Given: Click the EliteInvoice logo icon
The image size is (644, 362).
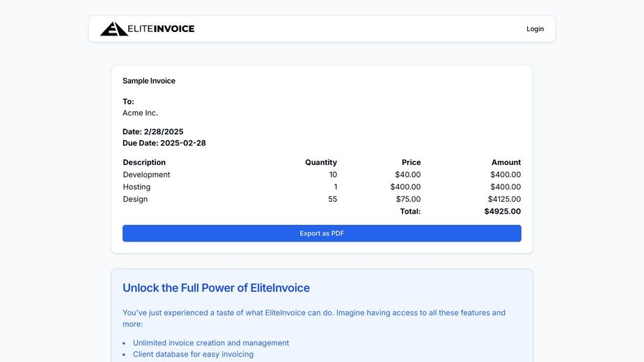Looking at the screenshot, I should pyautogui.click(x=113, y=29).
